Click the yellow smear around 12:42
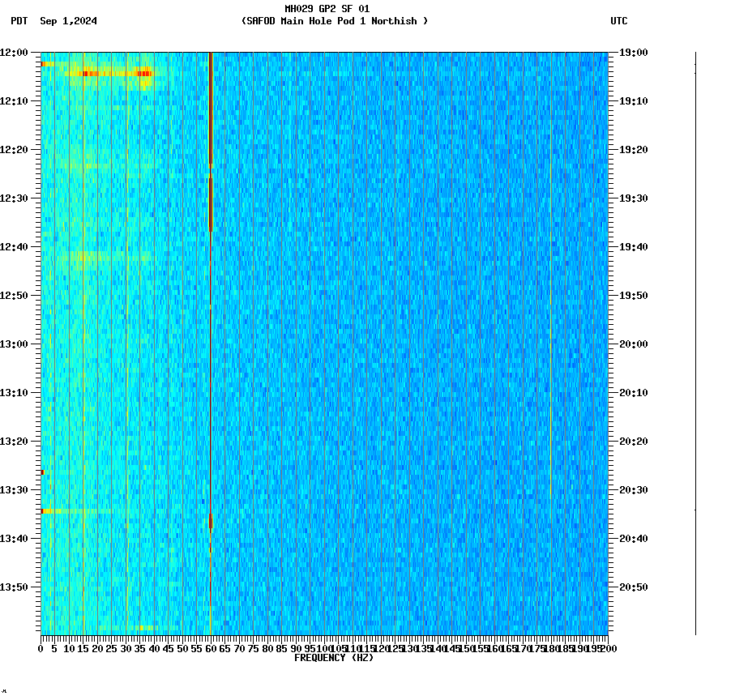Viewport: 731px width, 700px height. [81, 256]
